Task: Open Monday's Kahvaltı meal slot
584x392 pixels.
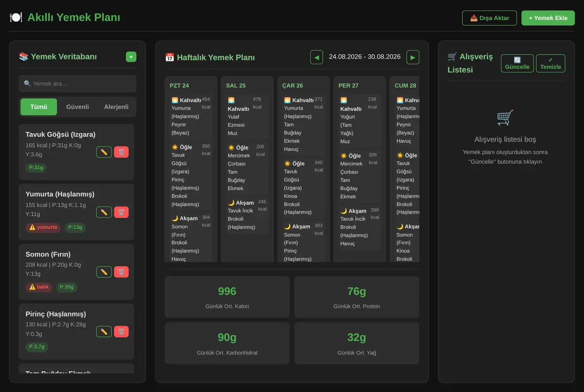Action: point(191,116)
